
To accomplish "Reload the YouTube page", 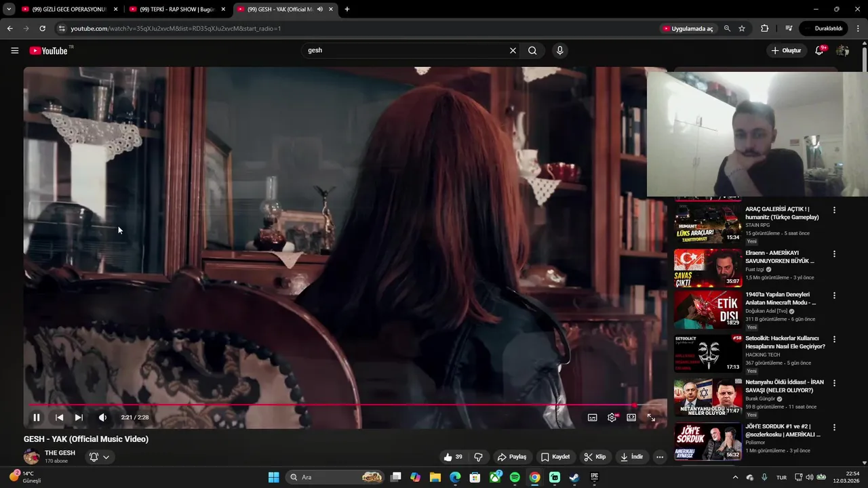I will click(x=42, y=28).
